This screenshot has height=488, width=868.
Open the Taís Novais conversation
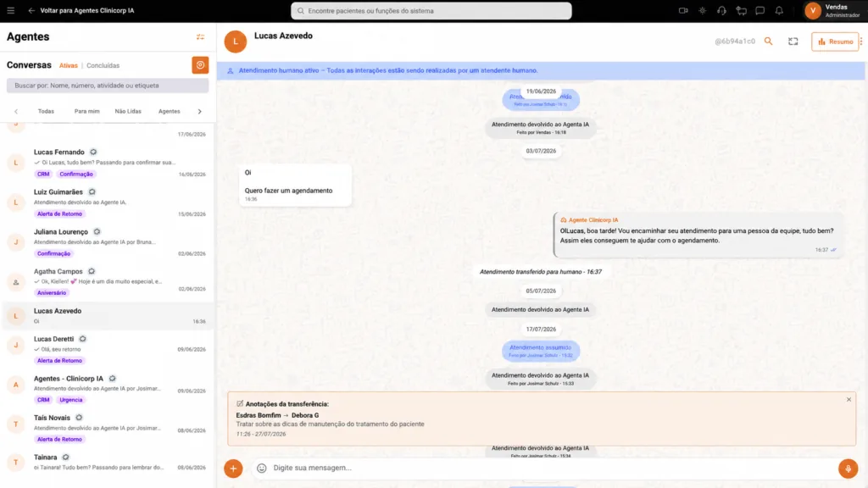[x=108, y=428]
